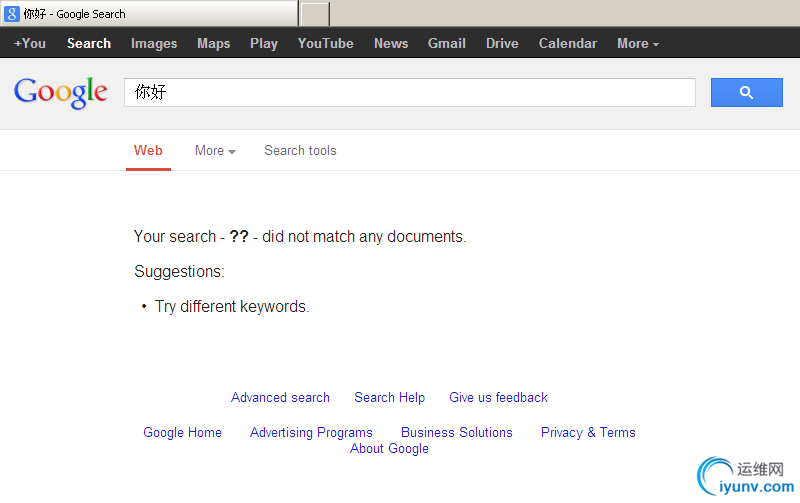Click into the search box containing 你好
Screen dimensions: 800x503
410,92
